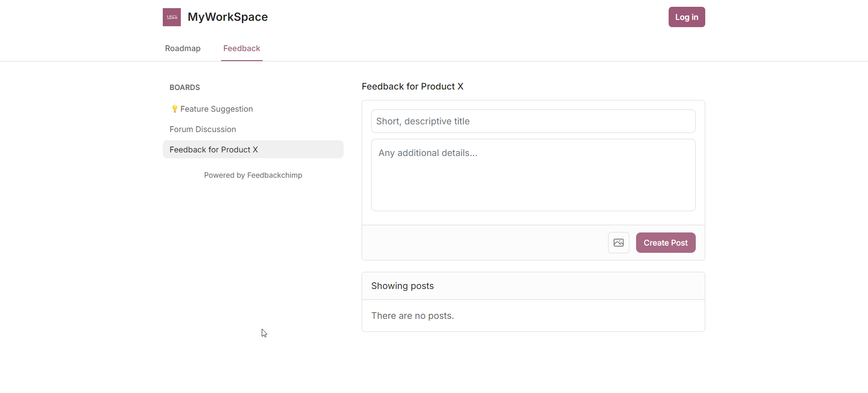868x393 pixels.
Task: Open the Feature Suggestion board
Action: click(x=253, y=109)
